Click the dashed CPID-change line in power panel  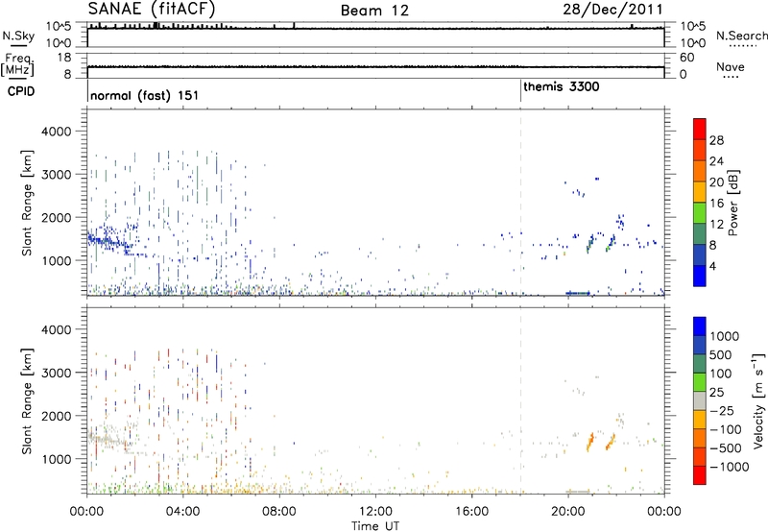pos(520,203)
